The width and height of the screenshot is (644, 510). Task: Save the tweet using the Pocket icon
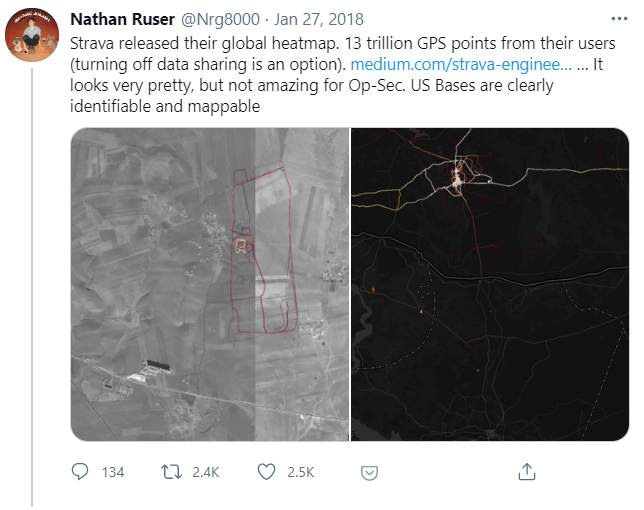[369, 471]
